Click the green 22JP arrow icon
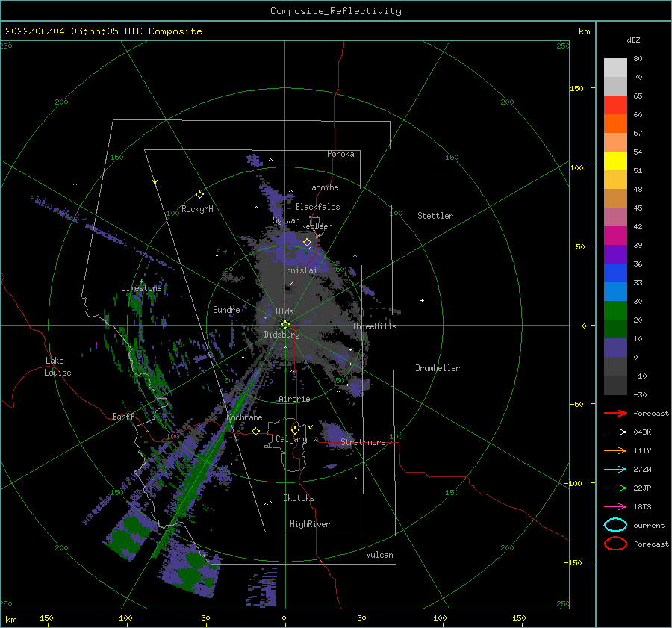The height and width of the screenshot is (628, 672). 615,488
